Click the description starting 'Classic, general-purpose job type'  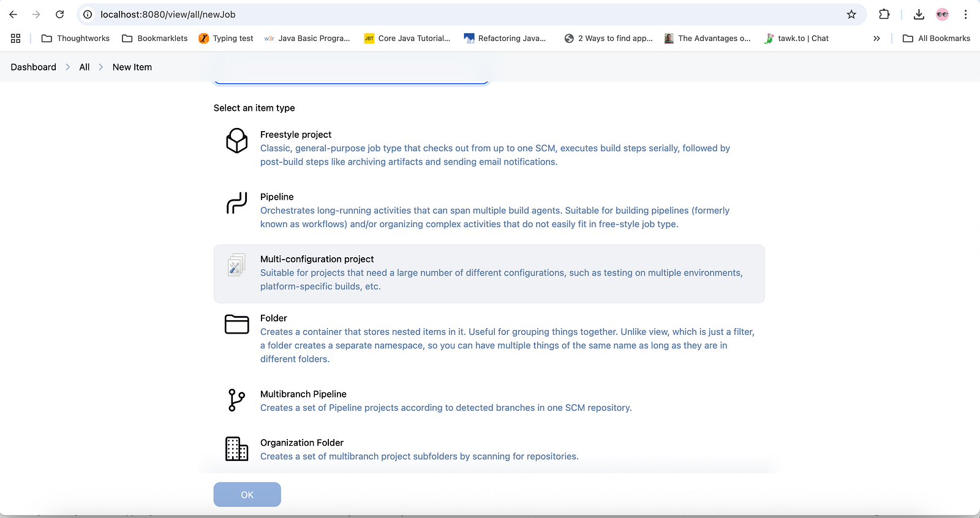coord(495,155)
